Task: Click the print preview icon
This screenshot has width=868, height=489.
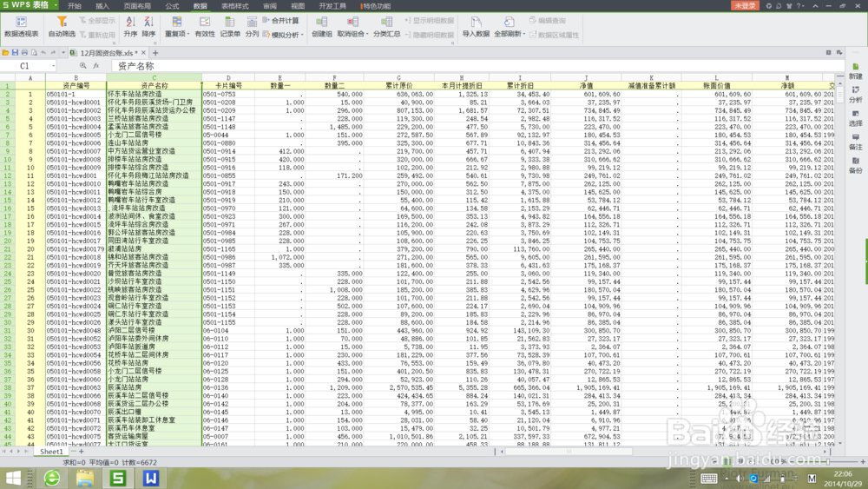Action: click(x=34, y=53)
